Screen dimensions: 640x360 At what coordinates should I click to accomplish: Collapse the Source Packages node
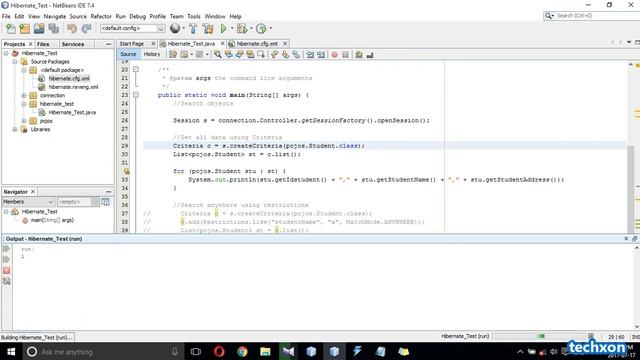point(15,62)
